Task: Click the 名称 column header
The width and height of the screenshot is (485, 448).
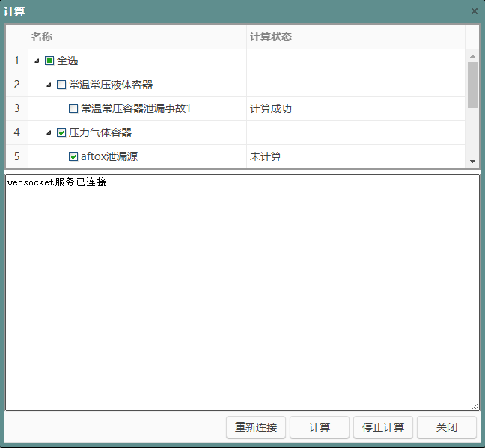Action: 42,37
